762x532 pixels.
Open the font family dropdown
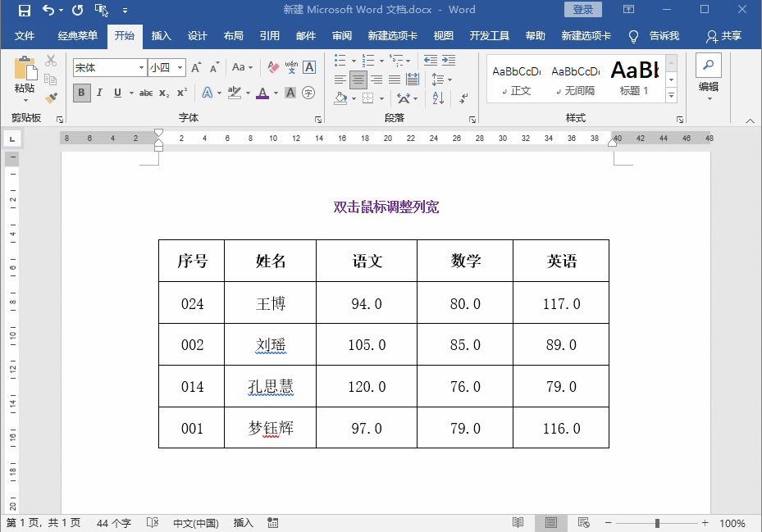tap(141, 68)
